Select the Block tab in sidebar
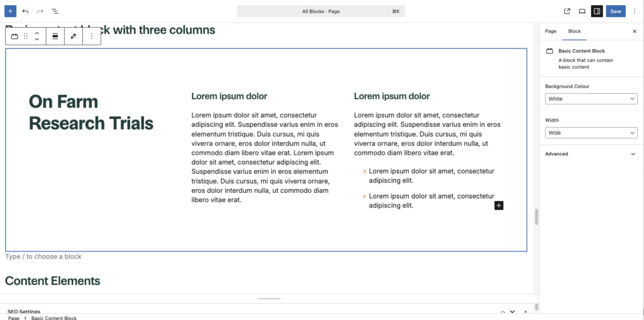 click(574, 31)
